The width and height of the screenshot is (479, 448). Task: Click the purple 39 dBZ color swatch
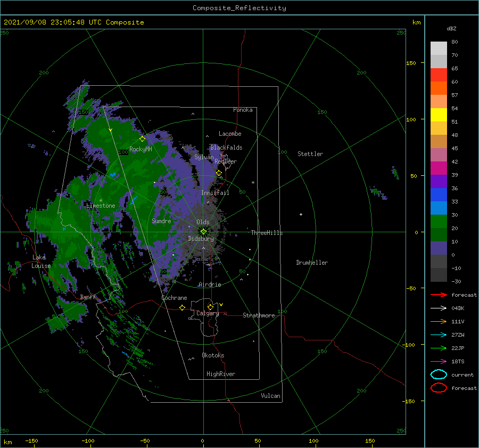[x=439, y=181]
